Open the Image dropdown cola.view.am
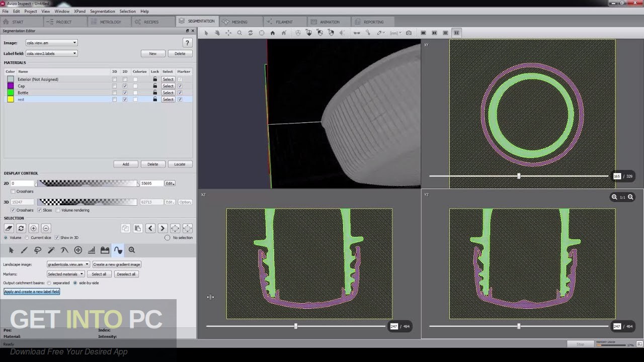Screen dimensions: 644x362 coord(51,43)
